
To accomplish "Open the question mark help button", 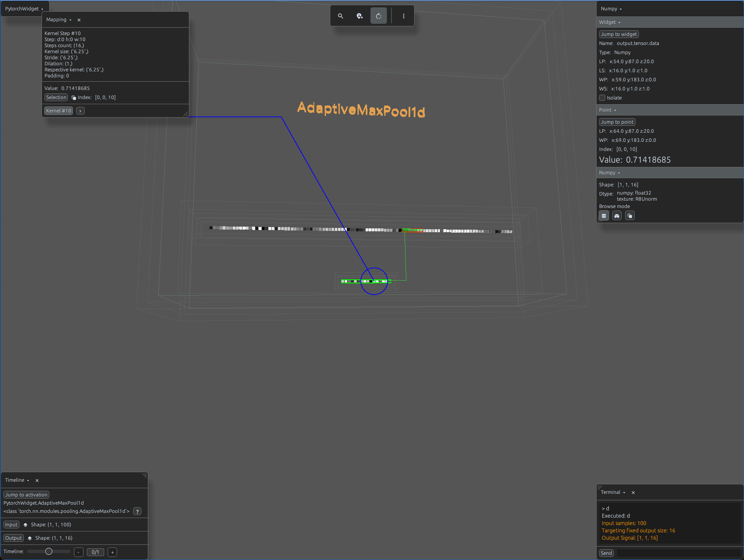I will coord(137,512).
